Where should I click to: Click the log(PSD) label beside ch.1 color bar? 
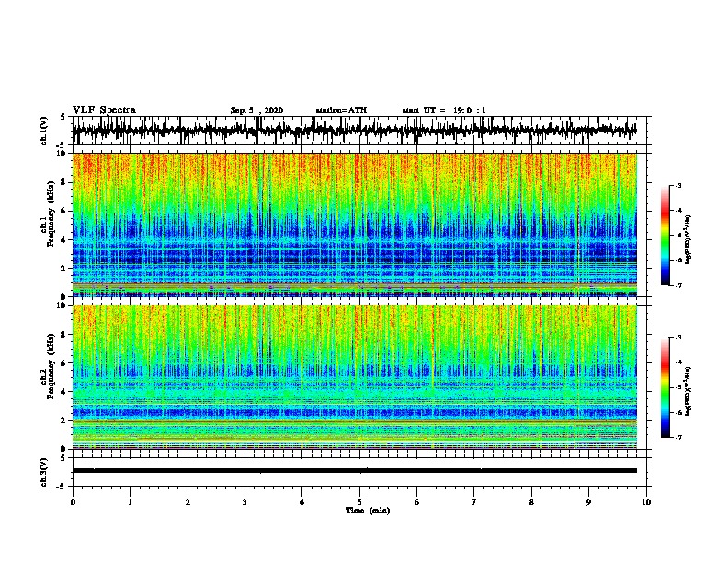[688, 239]
